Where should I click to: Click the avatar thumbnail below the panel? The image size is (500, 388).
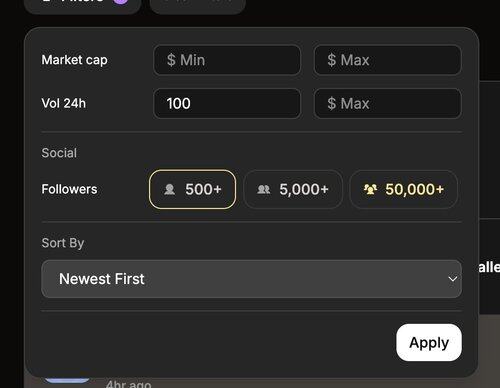click(x=67, y=381)
